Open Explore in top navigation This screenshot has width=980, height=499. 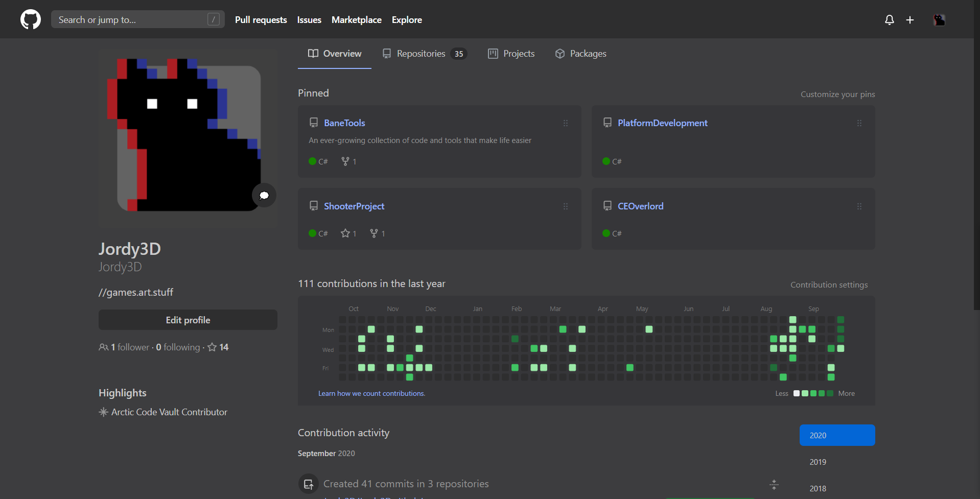[x=407, y=19]
